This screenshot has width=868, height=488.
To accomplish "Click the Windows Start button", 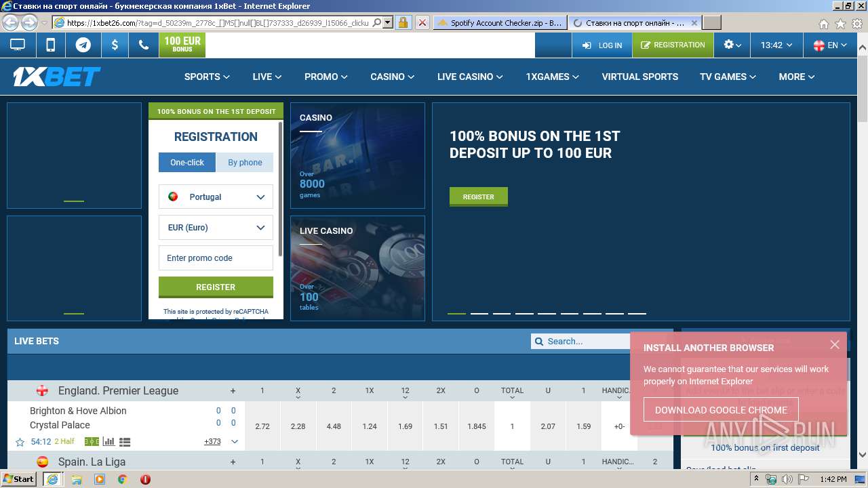I will point(19,479).
